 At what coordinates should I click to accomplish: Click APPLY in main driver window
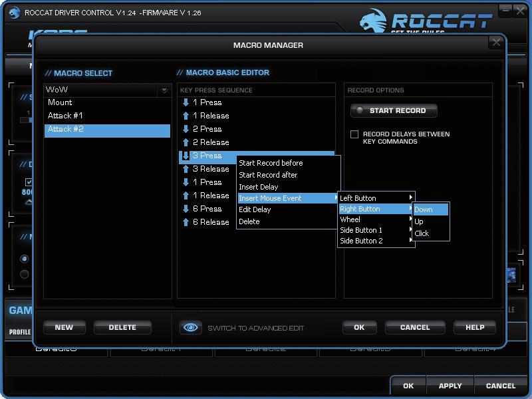pyautogui.click(x=450, y=386)
